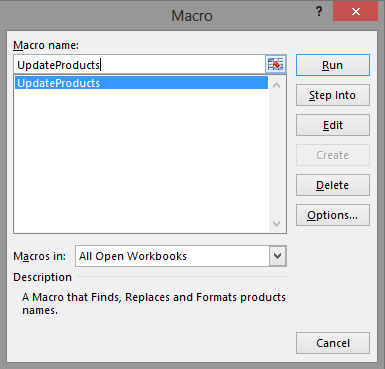Open the All Open Workbooks combo box
The image size is (385, 369).
(x=181, y=256)
